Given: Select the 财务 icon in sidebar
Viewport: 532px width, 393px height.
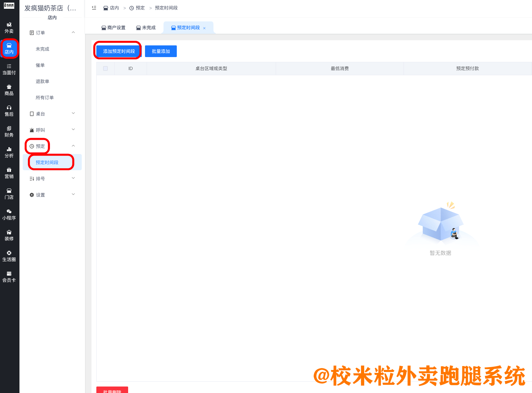Looking at the screenshot, I should 9,131.
